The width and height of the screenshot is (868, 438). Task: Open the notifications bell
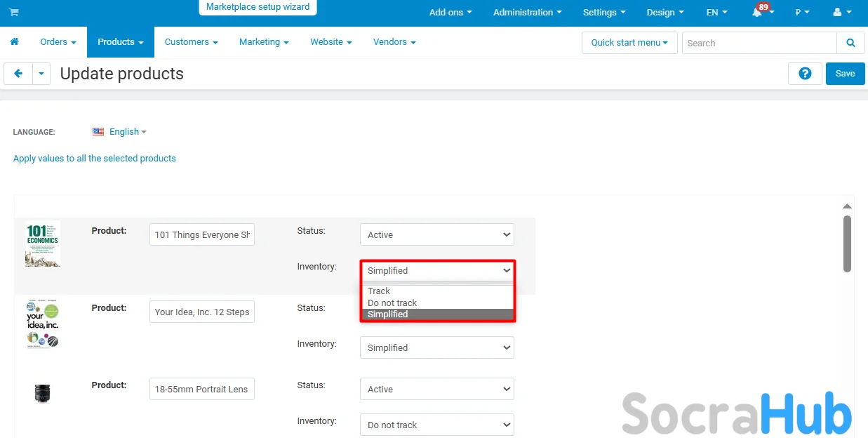(x=757, y=13)
